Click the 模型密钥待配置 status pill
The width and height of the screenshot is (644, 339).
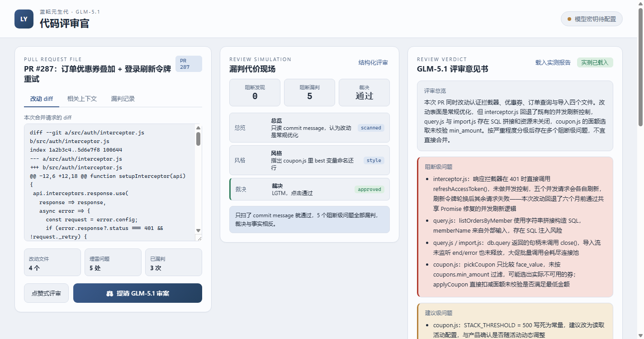coord(592,19)
